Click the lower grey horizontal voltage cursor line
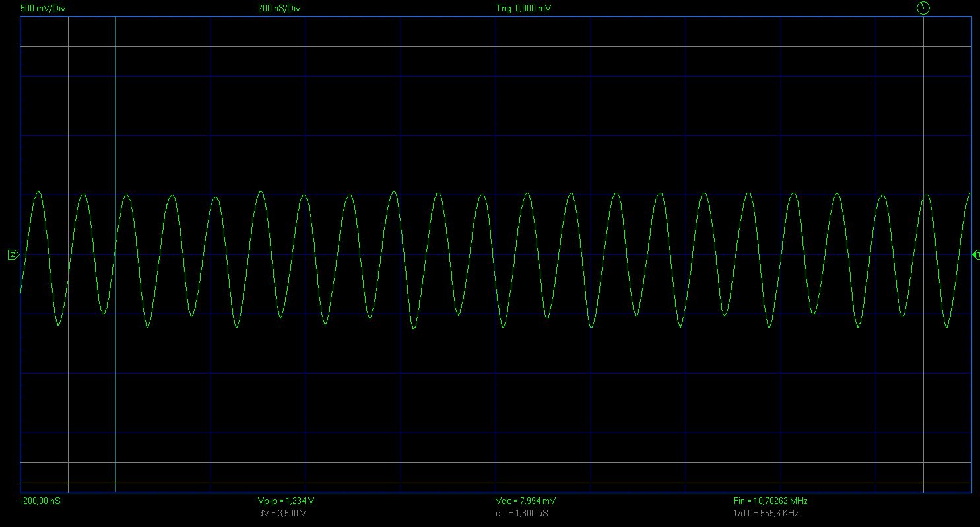This screenshot has height=527, width=980. point(495,463)
